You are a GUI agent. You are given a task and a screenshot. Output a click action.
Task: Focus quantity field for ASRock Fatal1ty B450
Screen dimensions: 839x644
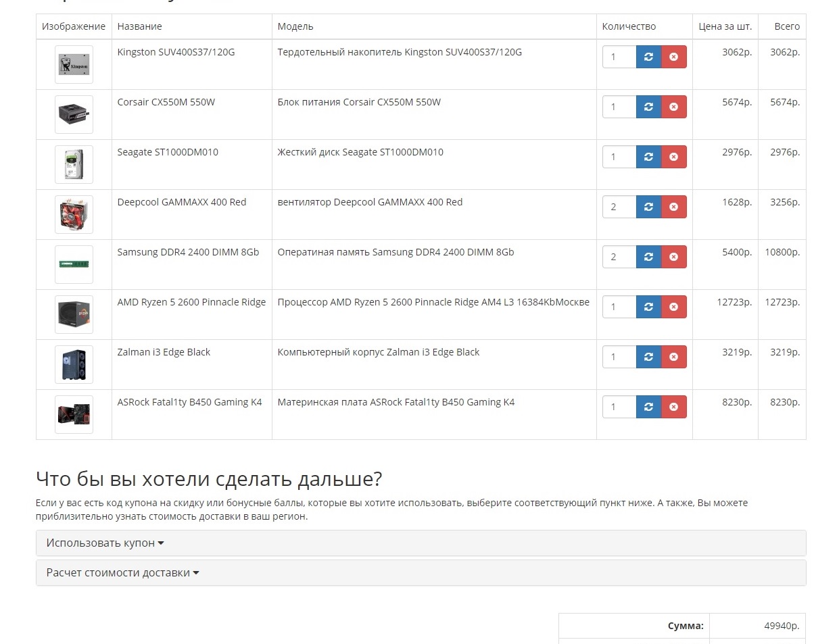point(619,407)
